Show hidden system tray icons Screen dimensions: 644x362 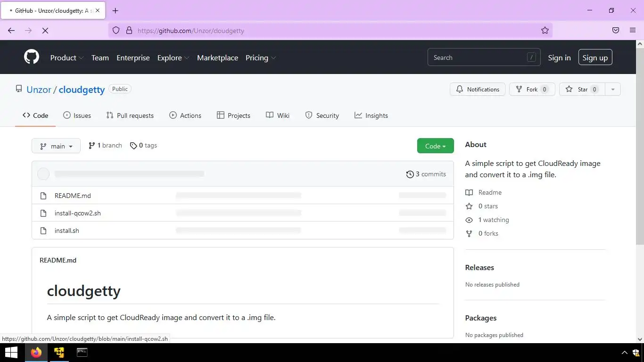(x=625, y=353)
